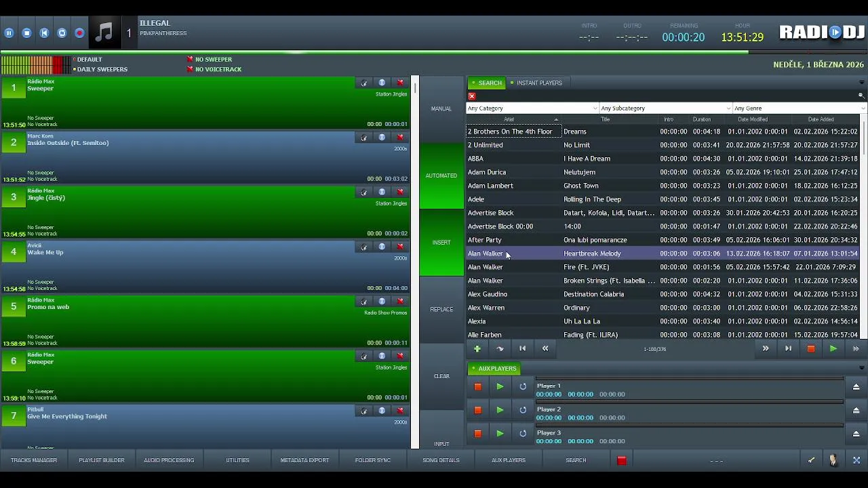The image size is (868, 488).
Task: Toggle loop on aux Player 3
Action: point(523,433)
